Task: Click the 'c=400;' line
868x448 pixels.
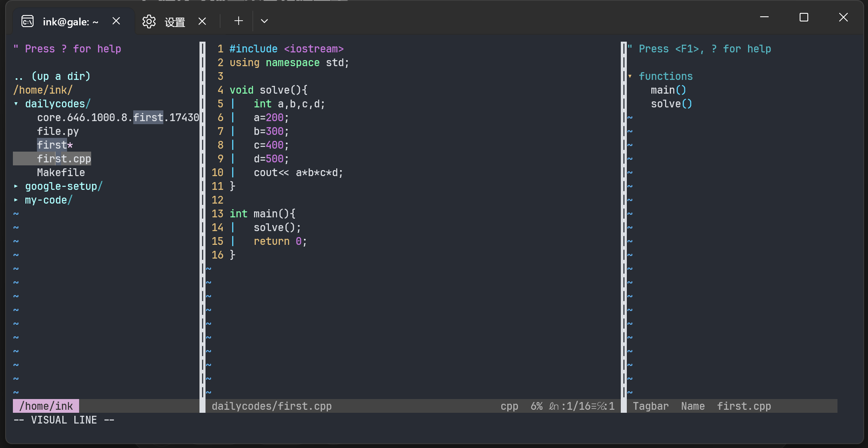Action: pyautogui.click(x=271, y=145)
